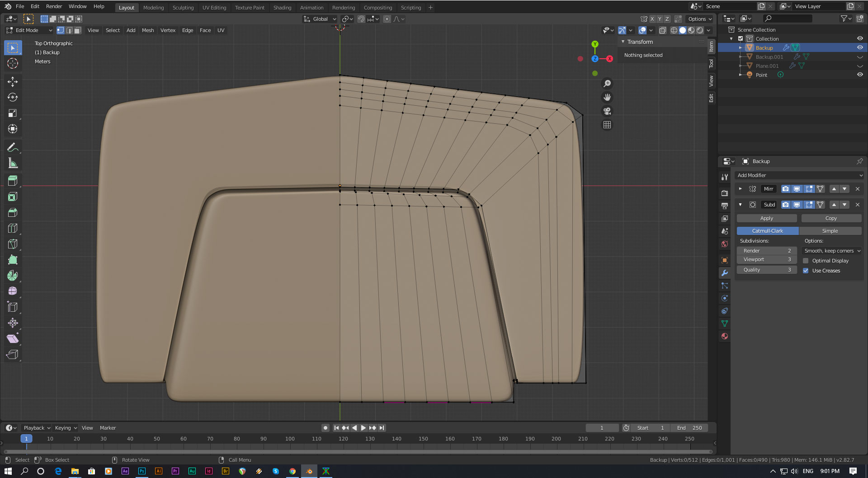Open the Playback dropdown
The width and height of the screenshot is (868, 478).
click(x=36, y=428)
